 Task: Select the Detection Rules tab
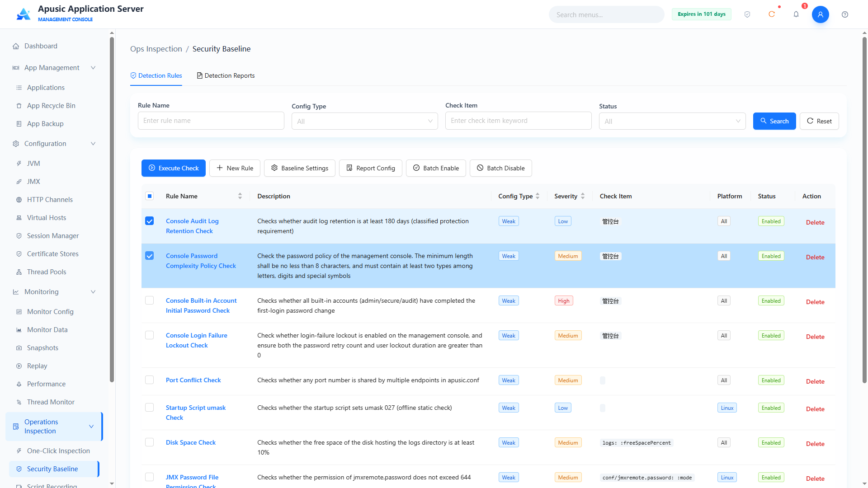tap(156, 75)
